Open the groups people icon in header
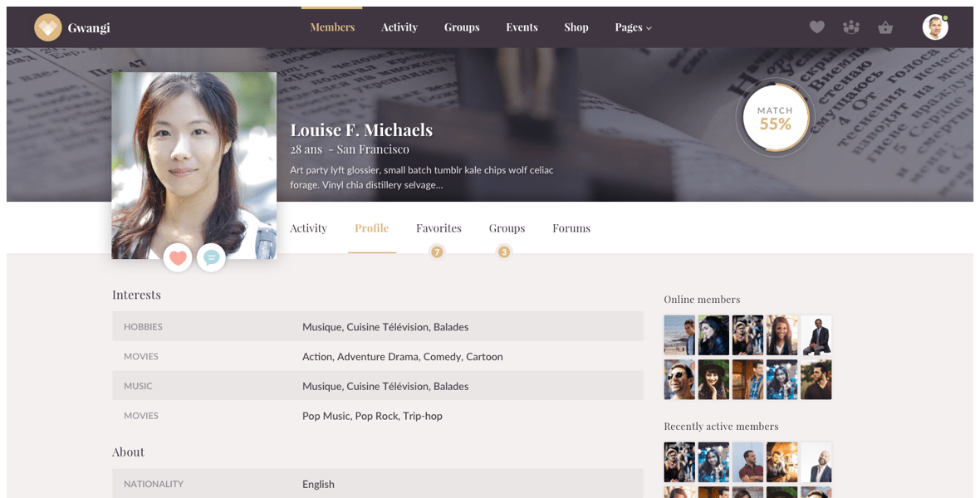This screenshot has width=980, height=498. (850, 27)
